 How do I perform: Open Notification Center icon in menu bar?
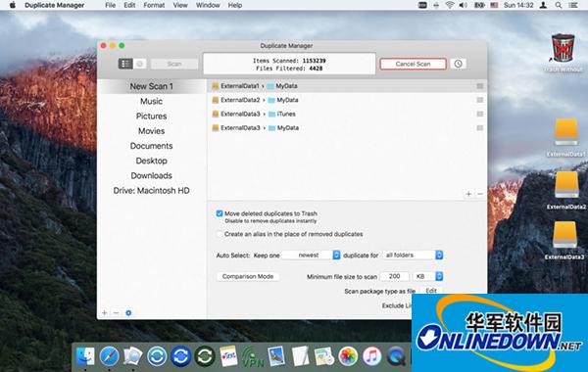click(x=573, y=5)
